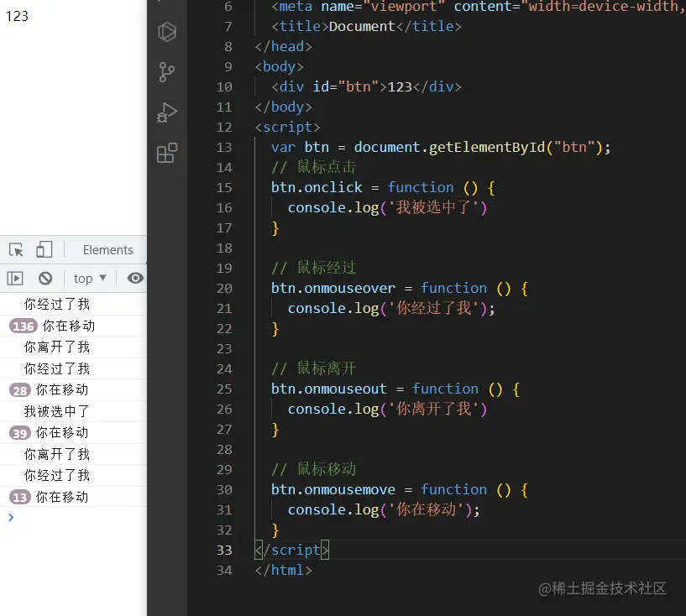Screen dimensions: 686x616
Task: Expand the 136 grouped '你在移动' messages
Action: pos(24,326)
